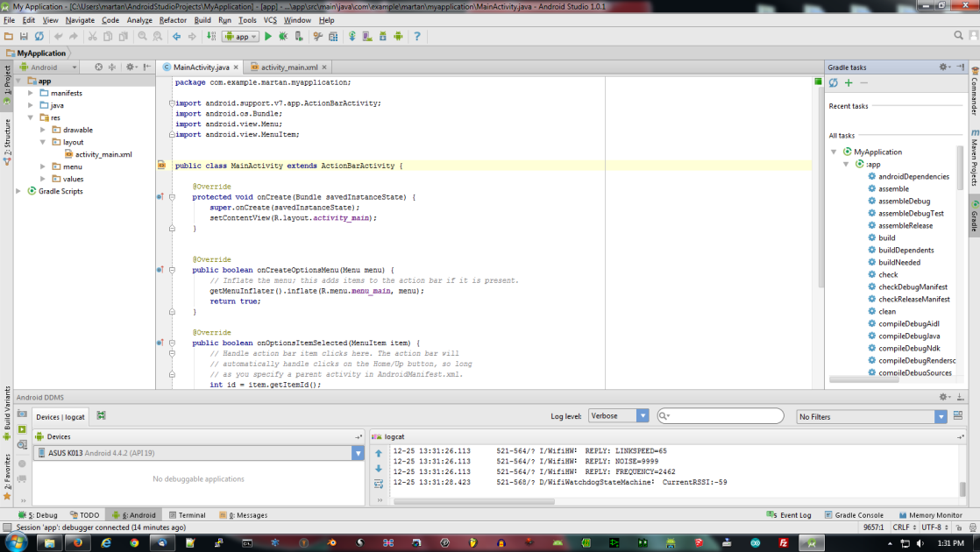Screen dimensions: 980x552
Task: Open the Terminal tool window button
Action: point(187,515)
